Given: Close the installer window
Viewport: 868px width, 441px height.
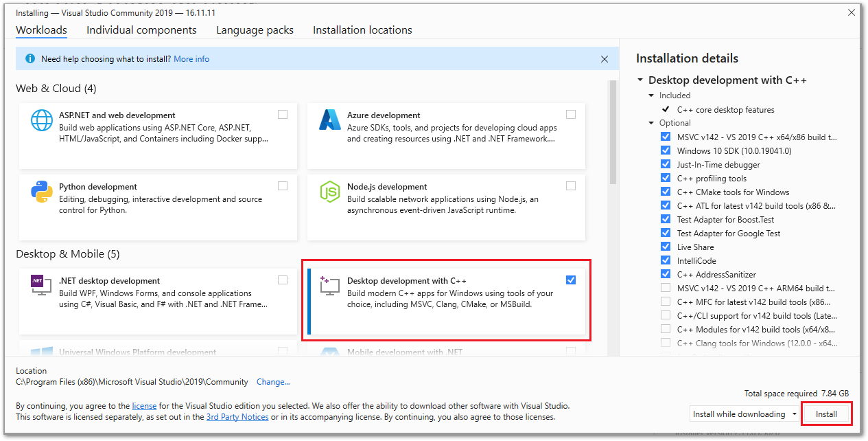Looking at the screenshot, I should (851, 12).
